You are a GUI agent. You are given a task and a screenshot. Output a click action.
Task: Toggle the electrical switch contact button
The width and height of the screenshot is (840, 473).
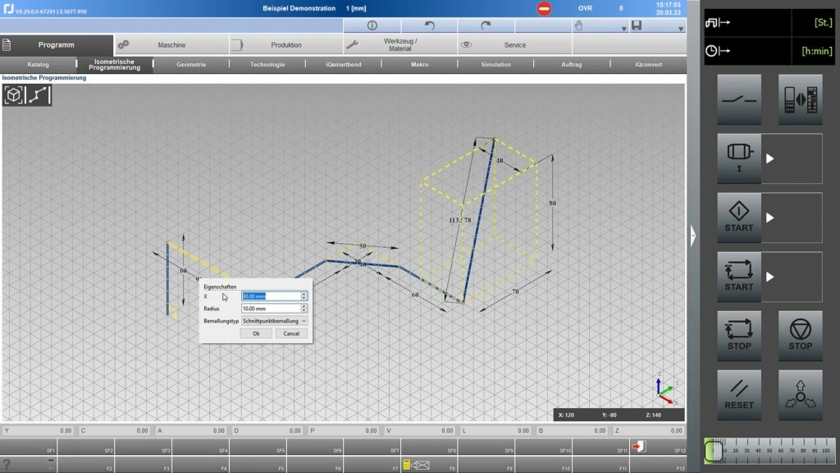[739, 100]
